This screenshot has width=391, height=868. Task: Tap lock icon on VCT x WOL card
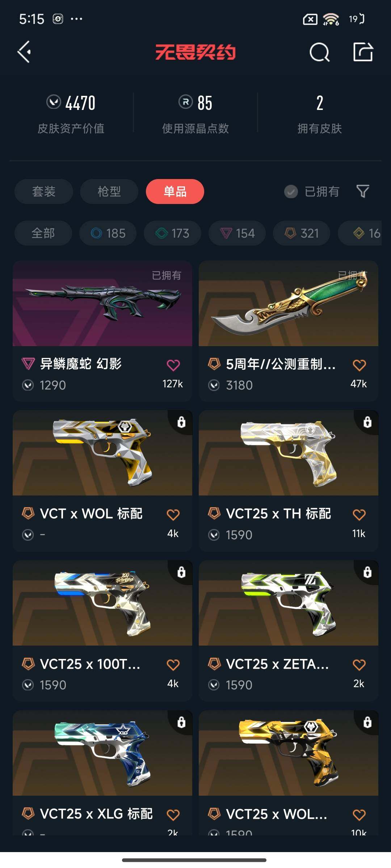coord(181,422)
